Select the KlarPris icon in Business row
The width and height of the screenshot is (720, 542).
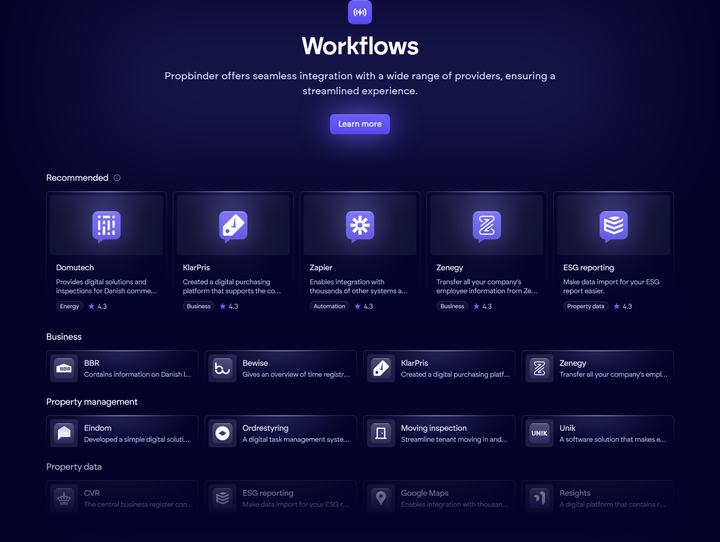click(381, 368)
